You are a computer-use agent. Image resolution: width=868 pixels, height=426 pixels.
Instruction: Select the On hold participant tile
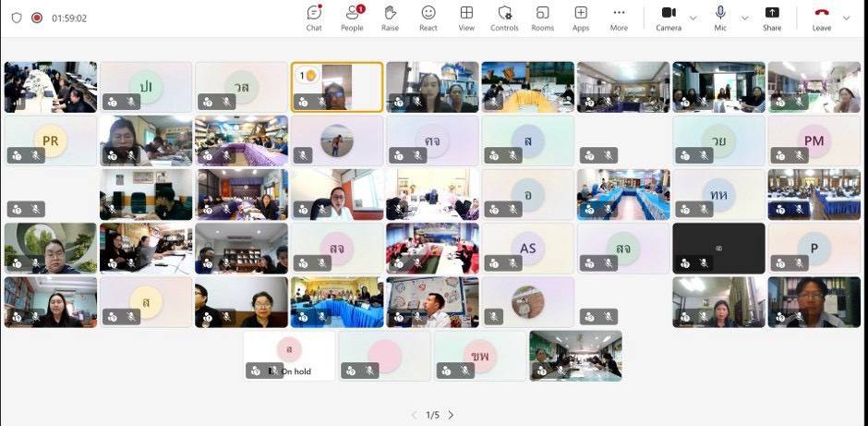pyautogui.click(x=290, y=356)
